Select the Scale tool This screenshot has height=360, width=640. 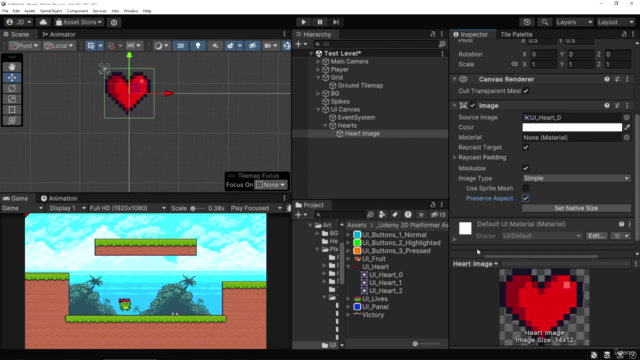click(12, 99)
